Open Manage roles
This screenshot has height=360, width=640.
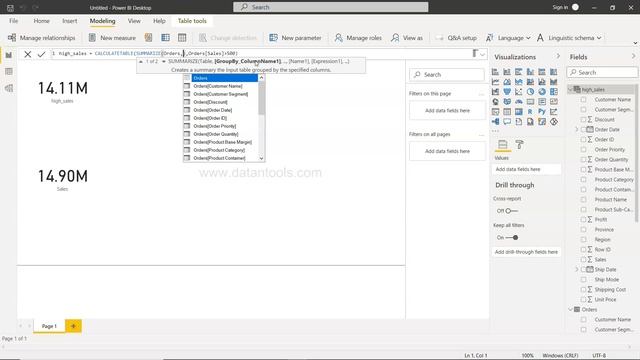[358, 38]
